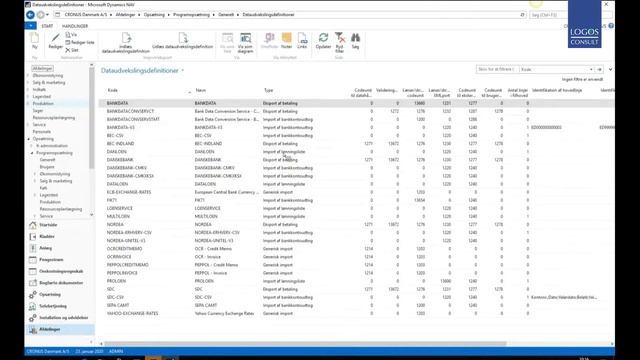Click the filter text input field
Image resolution: width=640 pixels, height=360 pixels.
tap(496, 69)
